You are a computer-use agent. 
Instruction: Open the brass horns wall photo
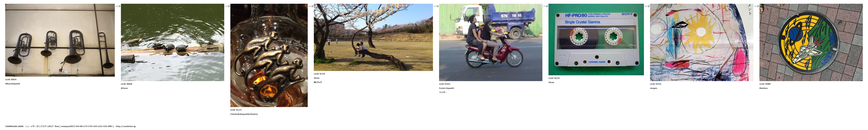point(60,40)
